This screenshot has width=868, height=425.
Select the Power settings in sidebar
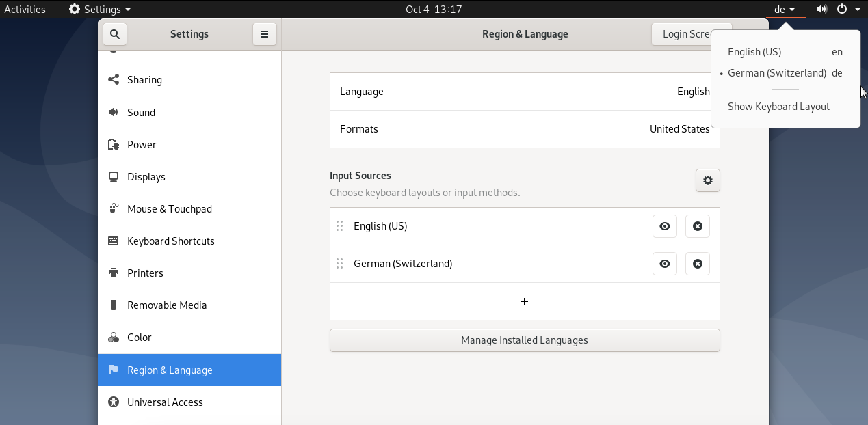(142, 144)
